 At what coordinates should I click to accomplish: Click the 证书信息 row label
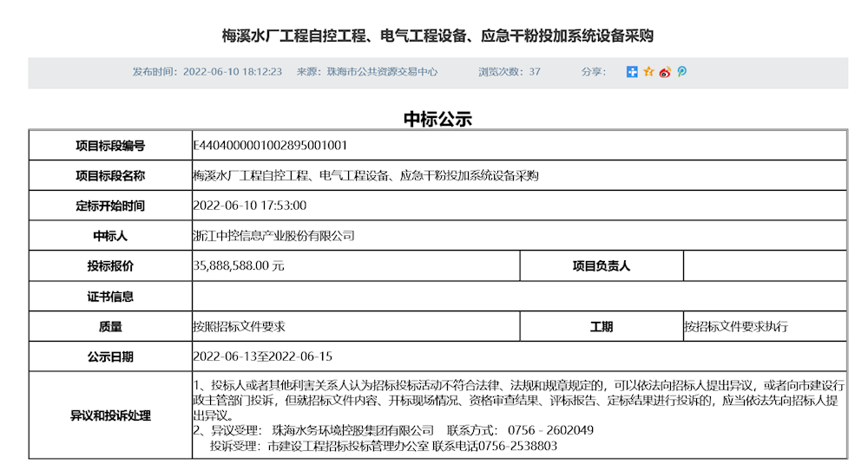pos(110,297)
